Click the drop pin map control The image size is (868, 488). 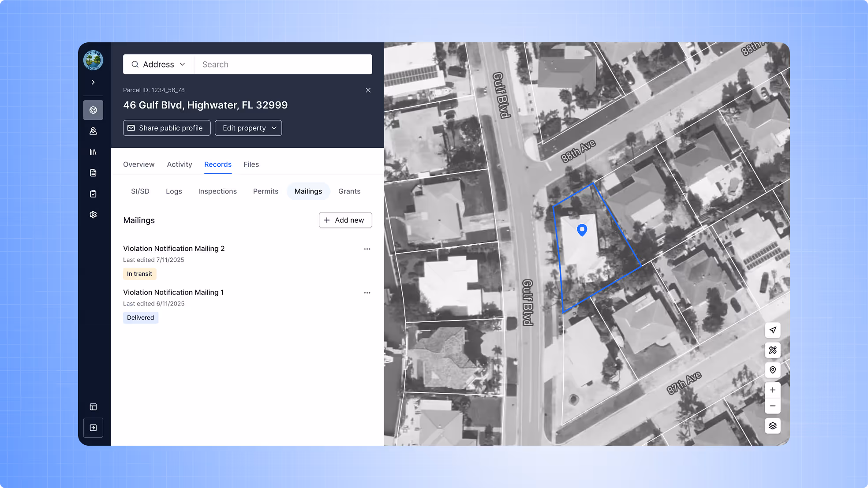pyautogui.click(x=772, y=370)
